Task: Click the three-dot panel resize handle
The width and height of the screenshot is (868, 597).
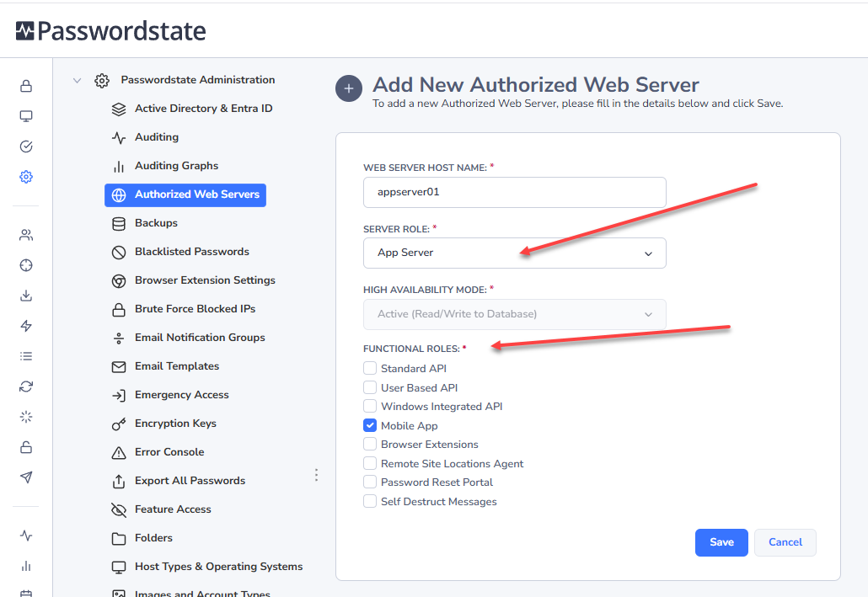Action: (316, 475)
